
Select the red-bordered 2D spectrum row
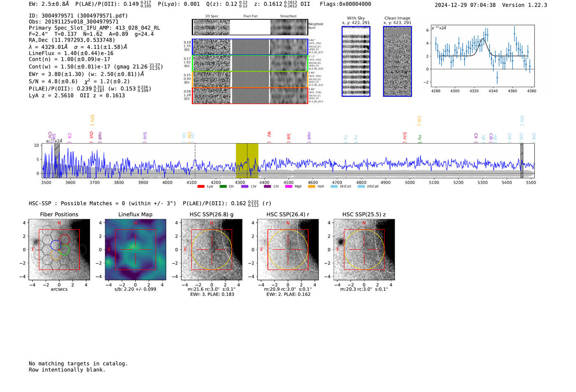click(x=250, y=95)
